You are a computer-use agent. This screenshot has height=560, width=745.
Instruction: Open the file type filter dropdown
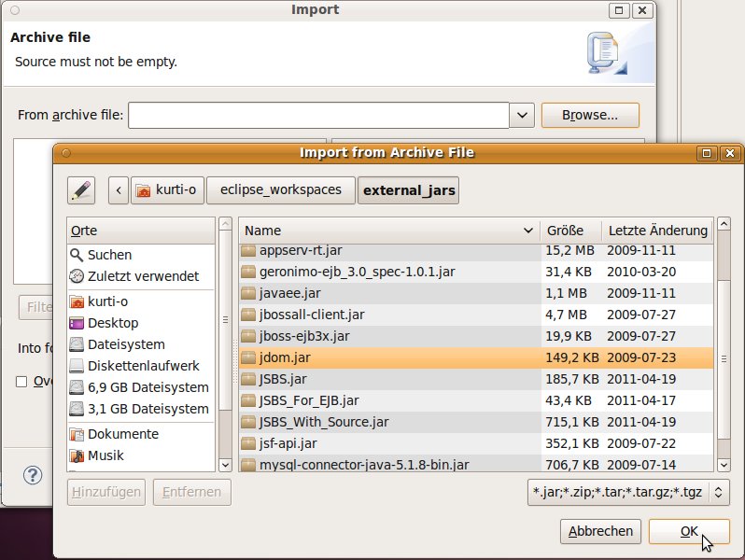pos(628,492)
